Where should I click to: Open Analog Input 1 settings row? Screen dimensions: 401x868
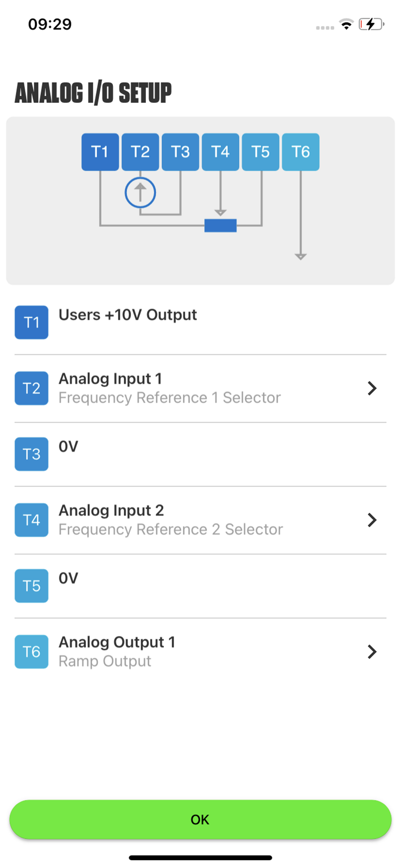[200, 388]
